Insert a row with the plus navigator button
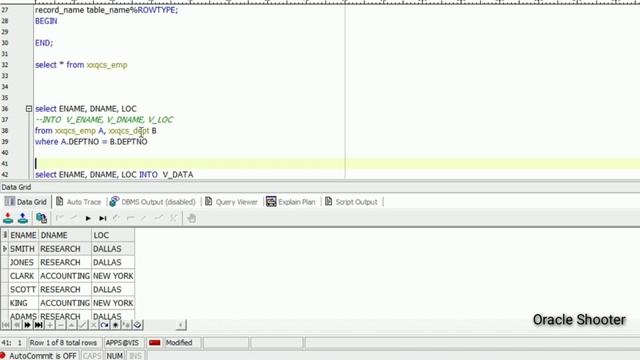640x360 pixels. tap(49, 325)
